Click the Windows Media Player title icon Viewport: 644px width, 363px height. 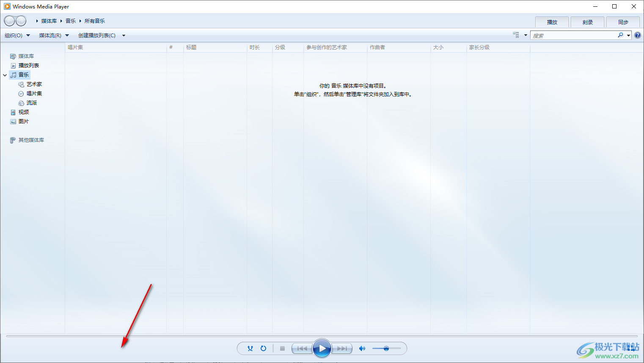(7, 6)
